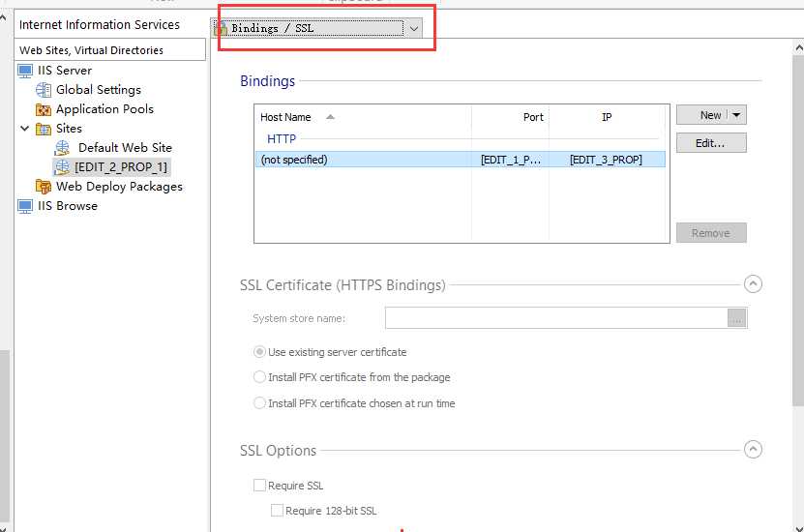Select the (not specified) host binding row
Screen dimensions: 804x532
461,160
